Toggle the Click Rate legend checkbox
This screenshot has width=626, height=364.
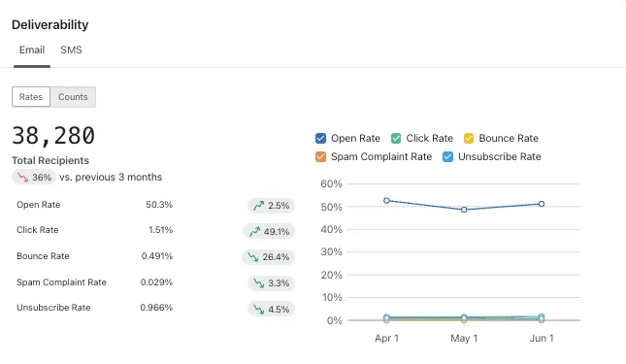tap(396, 138)
